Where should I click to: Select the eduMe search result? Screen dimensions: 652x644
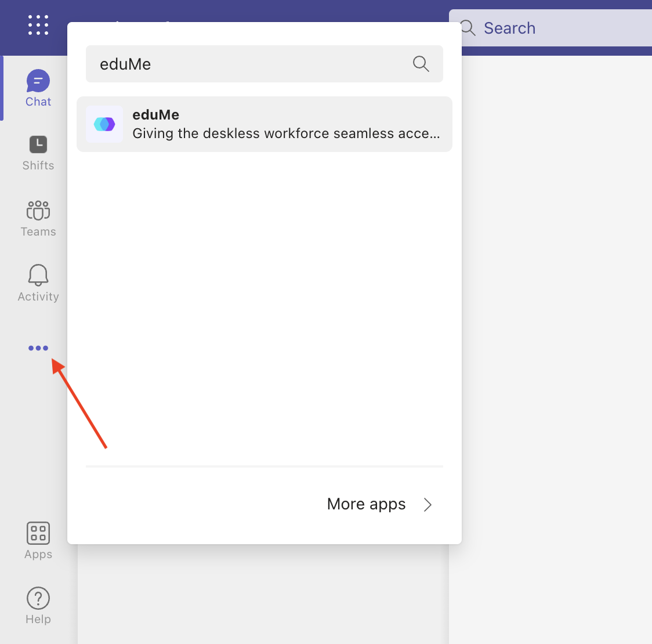pos(264,124)
